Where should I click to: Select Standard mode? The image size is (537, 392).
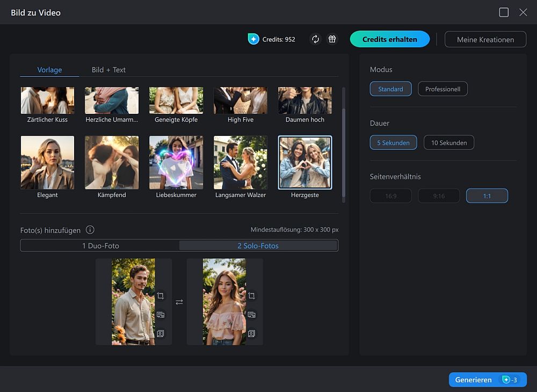pyautogui.click(x=391, y=89)
